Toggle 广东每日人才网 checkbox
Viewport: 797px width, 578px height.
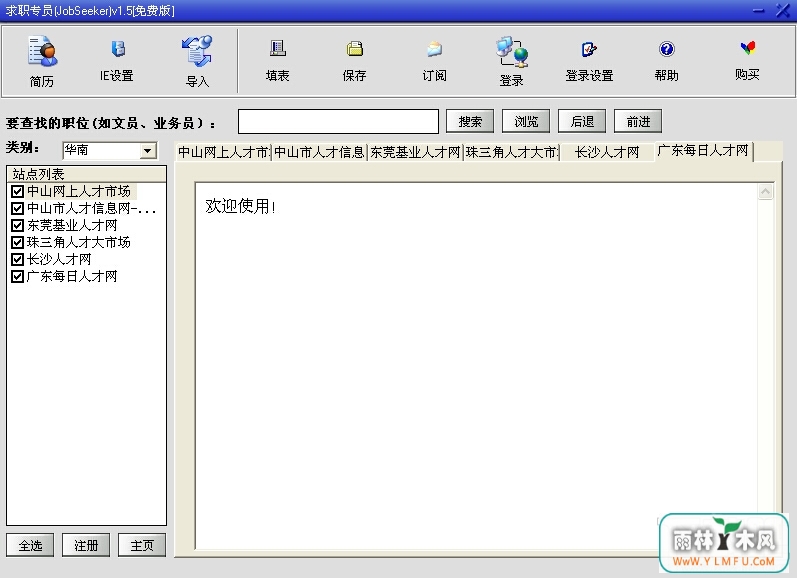click(17, 277)
